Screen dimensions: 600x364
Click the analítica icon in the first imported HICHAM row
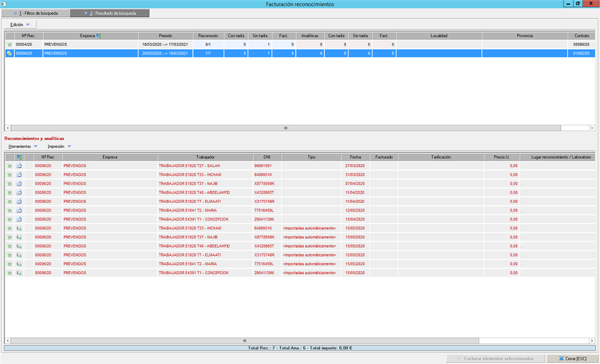(19, 229)
